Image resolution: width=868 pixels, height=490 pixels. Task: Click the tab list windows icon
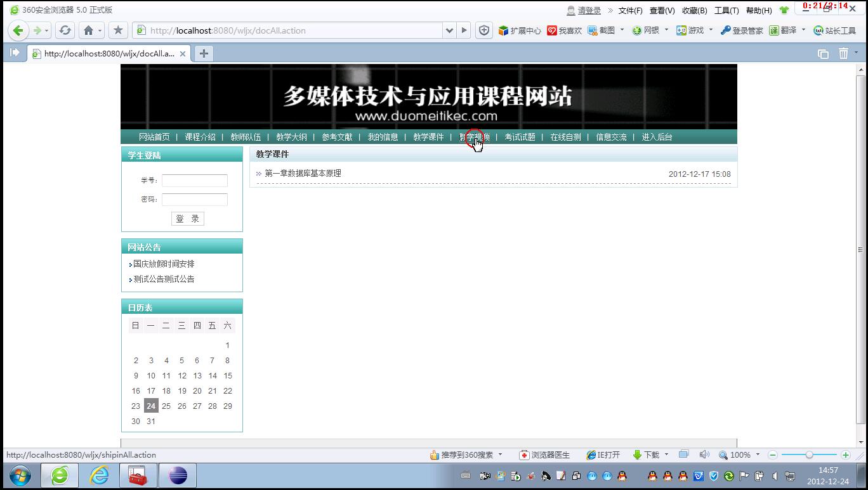click(823, 54)
